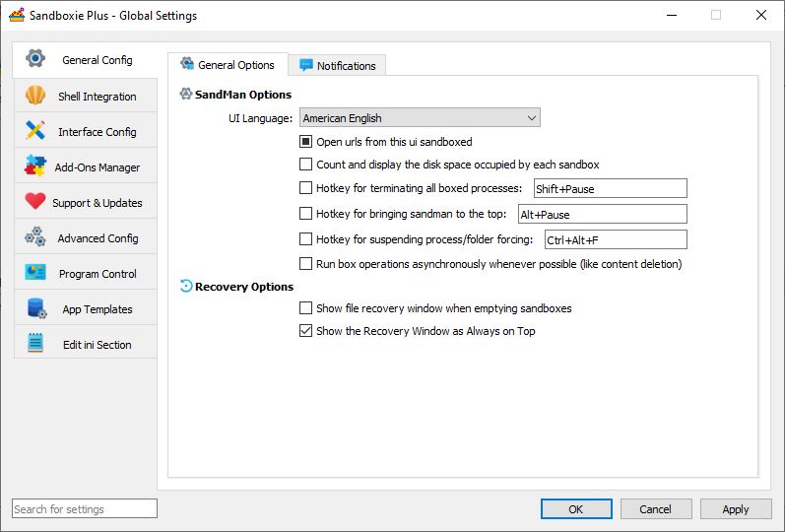Click the Ctrl+Alt+F hotkey field

pos(616,239)
